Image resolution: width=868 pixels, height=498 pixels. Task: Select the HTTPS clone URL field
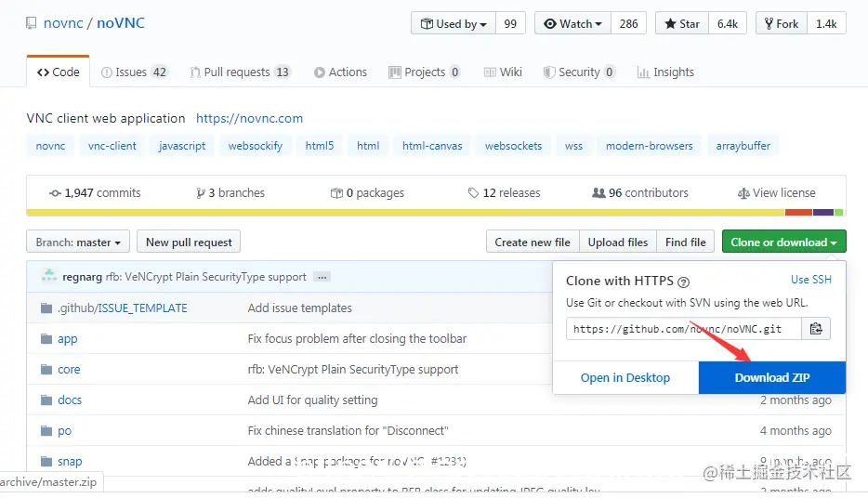click(684, 329)
